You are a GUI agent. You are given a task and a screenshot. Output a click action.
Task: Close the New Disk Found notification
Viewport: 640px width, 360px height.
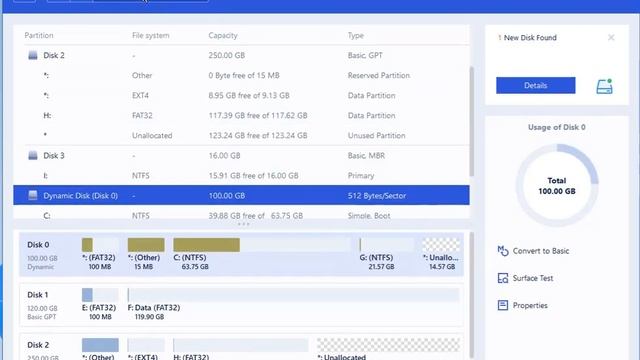coord(611,38)
